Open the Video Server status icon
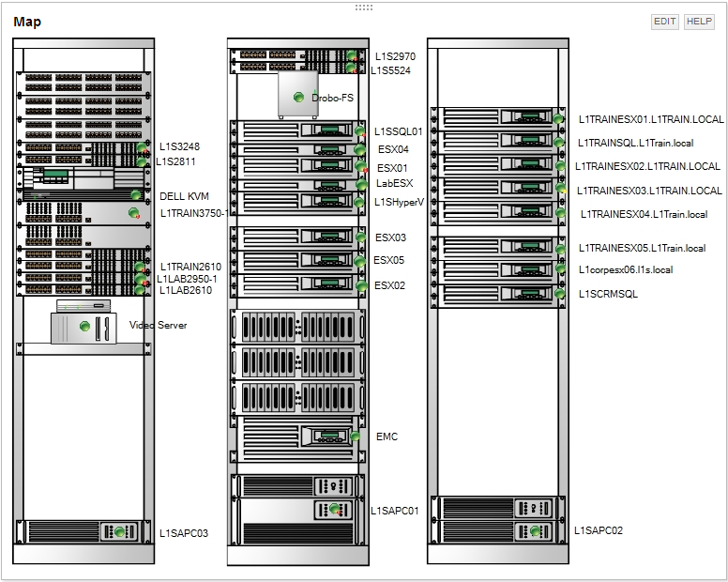The height and width of the screenshot is (582, 728). coord(84,326)
